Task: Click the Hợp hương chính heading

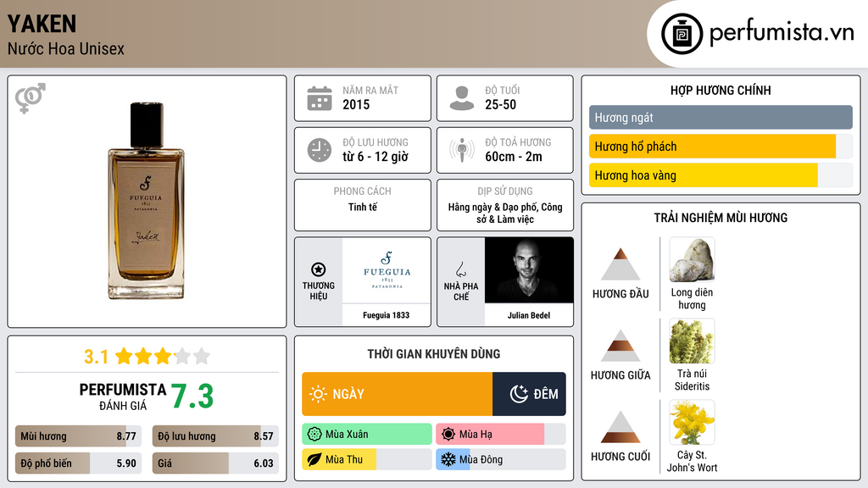Action: [x=721, y=90]
